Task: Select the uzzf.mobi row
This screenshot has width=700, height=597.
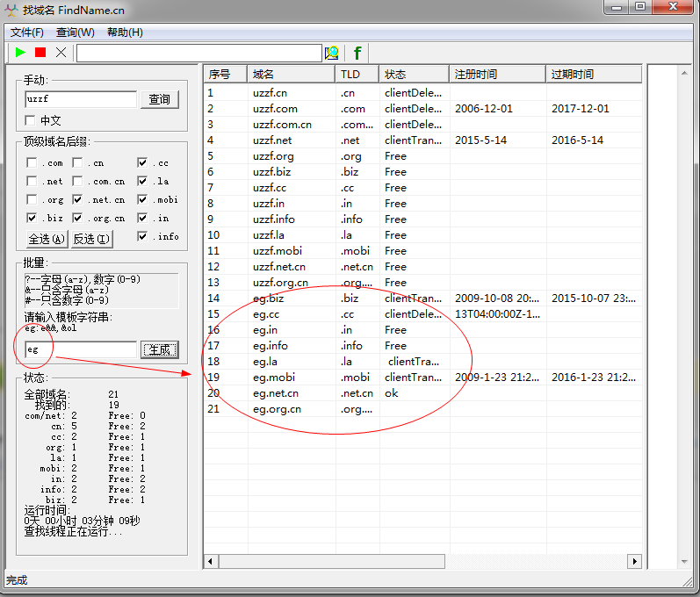Action: click(422, 251)
